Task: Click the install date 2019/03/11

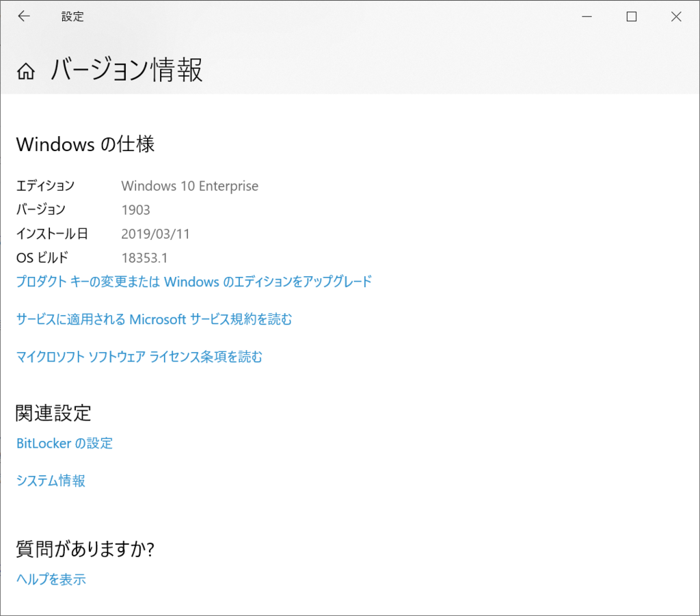Action: point(156,234)
